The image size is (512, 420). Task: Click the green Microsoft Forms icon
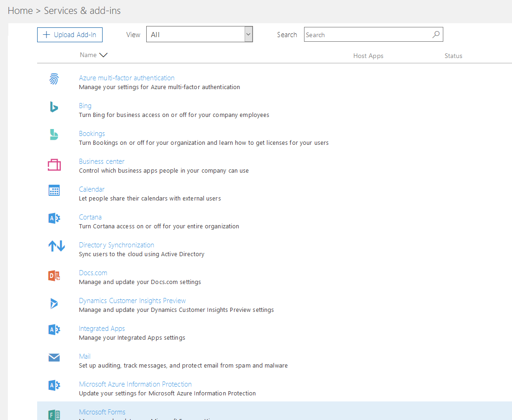coord(54,415)
